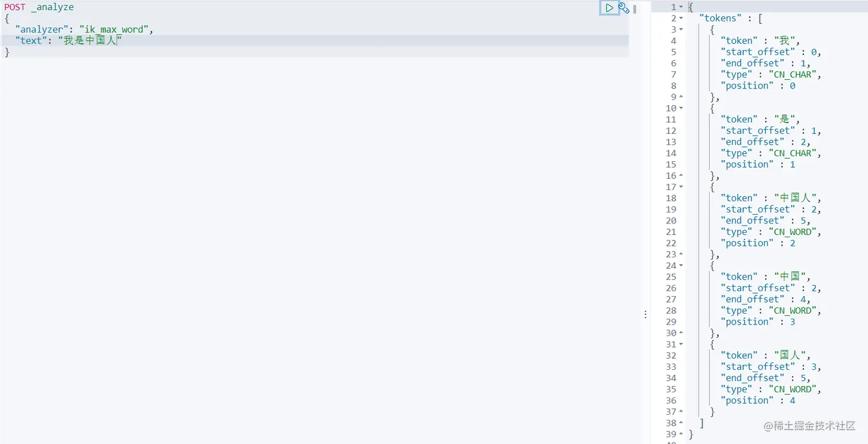Fold the token object at line 10

tap(681, 108)
